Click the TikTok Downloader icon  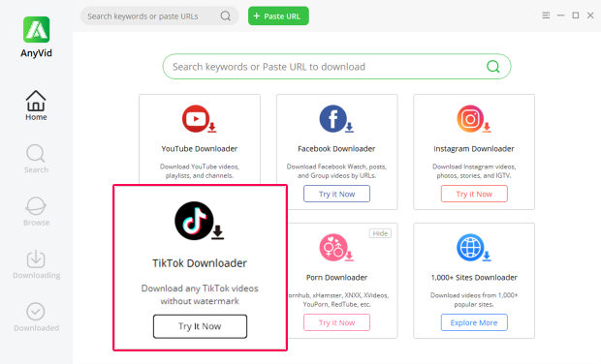point(199,221)
